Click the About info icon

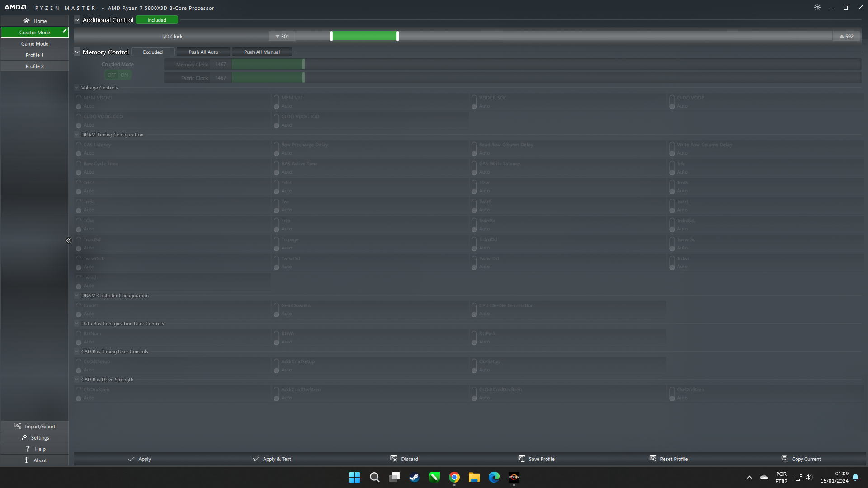[x=26, y=460]
